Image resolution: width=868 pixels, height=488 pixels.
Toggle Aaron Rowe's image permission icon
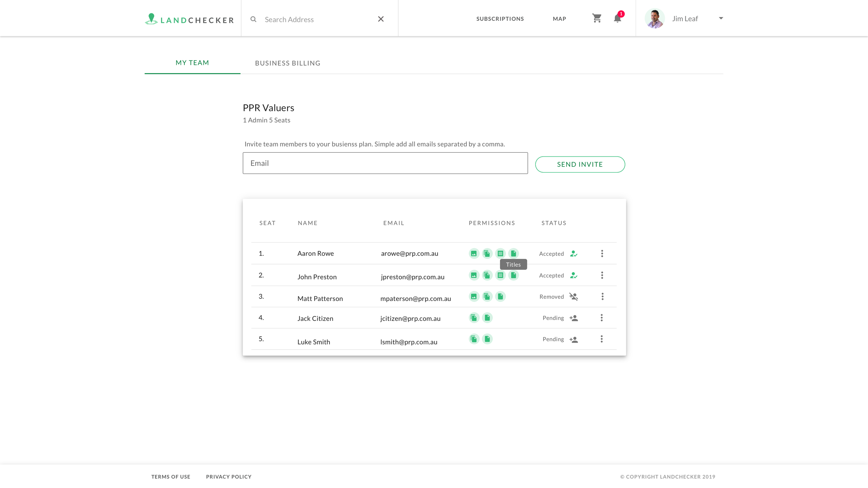click(x=474, y=253)
